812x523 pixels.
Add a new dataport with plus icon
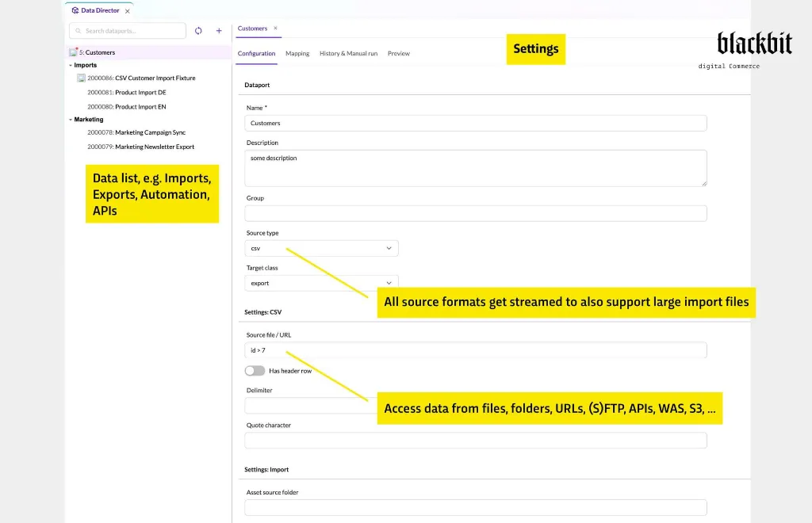[x=219, y=31]
